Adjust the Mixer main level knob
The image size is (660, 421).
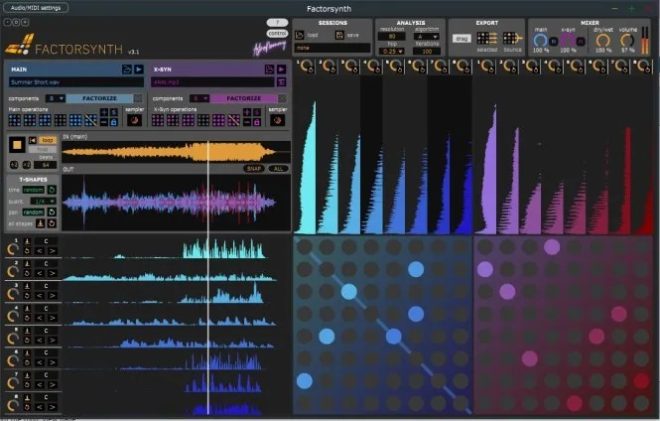[x=540, y=41]
